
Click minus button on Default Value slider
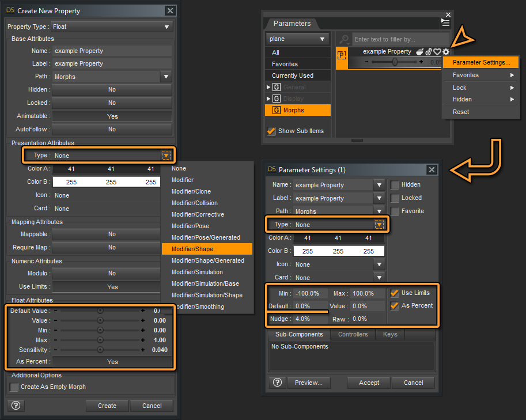[56, 311]
